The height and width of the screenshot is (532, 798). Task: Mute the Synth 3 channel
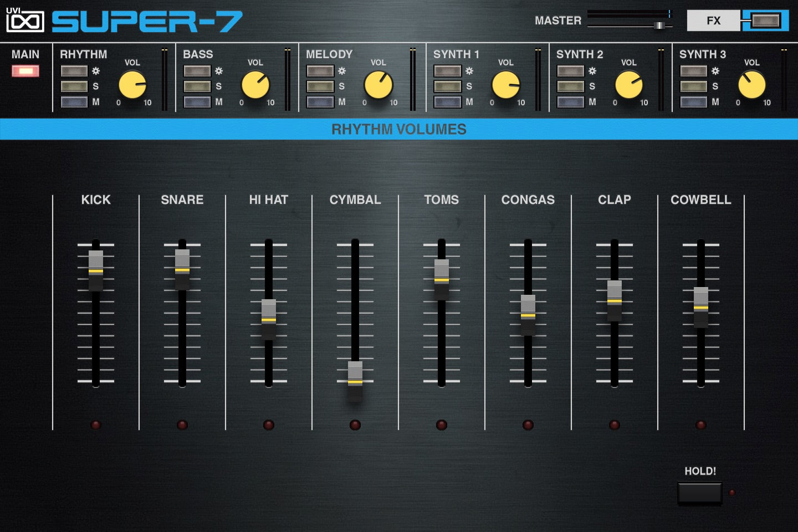pos(694,102)
